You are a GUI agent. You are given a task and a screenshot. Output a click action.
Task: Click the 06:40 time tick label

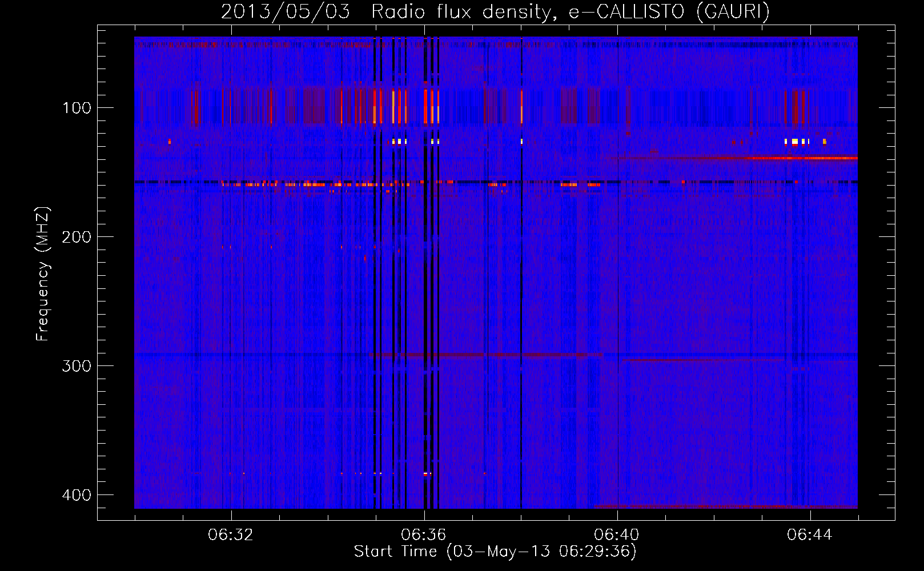pyautogui.click(x=617, y=535)
